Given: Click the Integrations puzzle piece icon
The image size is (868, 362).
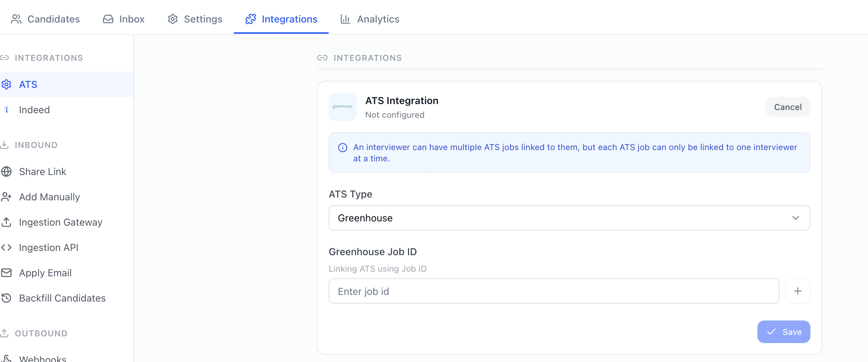Looking at the screenshot, I should (x=251, y=19).
